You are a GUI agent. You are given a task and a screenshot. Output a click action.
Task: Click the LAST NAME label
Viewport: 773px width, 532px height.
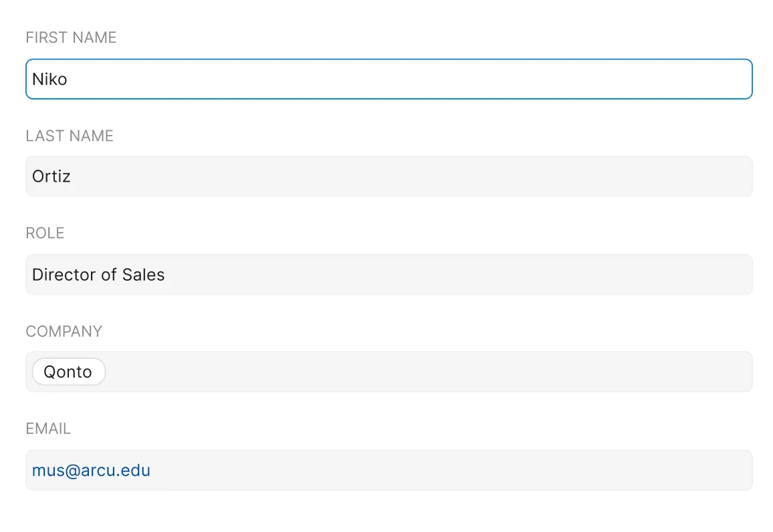70,136
